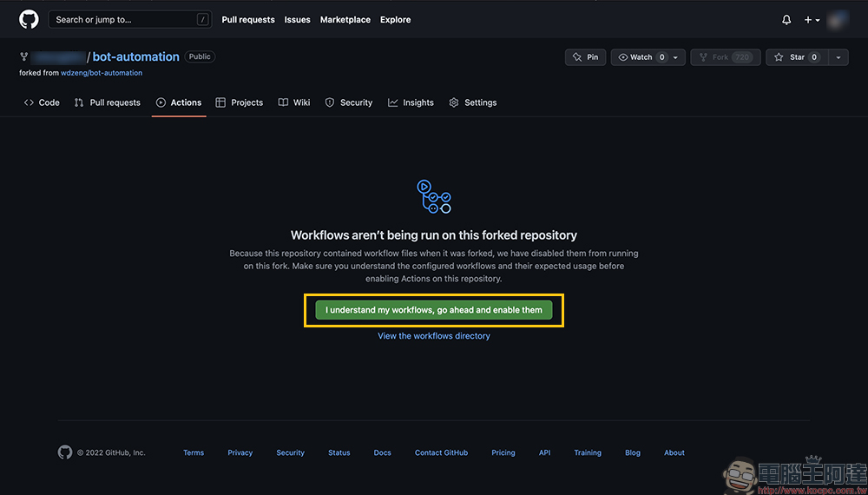Open the notifications bell
This screenshot has height=495, width=868.
[x=786, y=19]
